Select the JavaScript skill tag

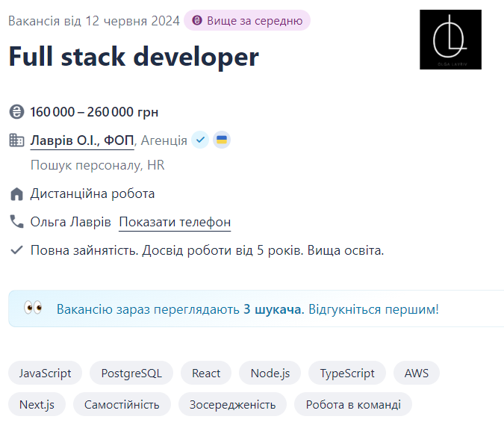[x=46, y=373]
